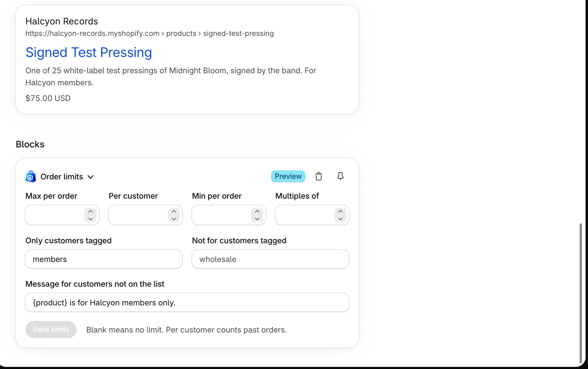
Task: Click the Preview badge
Action: click(288, 176)
